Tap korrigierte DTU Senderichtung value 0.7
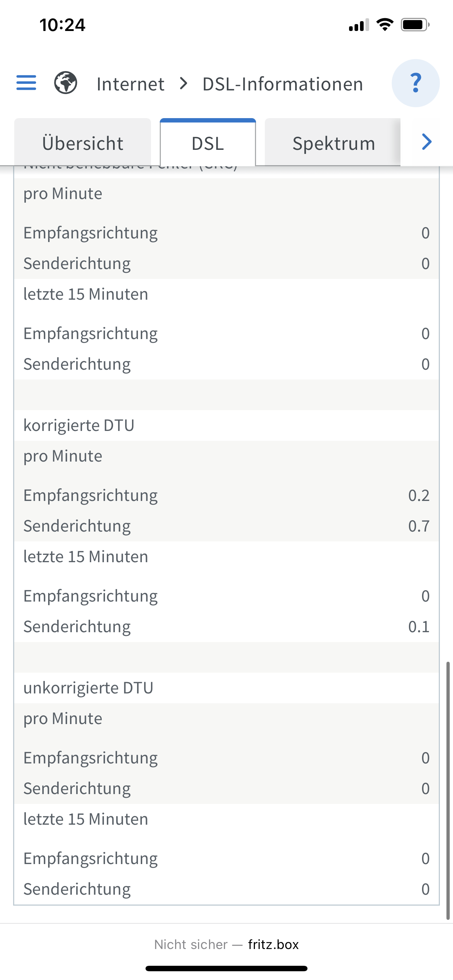The height and width of the screenshot is (980, 453). click(419, 526)
